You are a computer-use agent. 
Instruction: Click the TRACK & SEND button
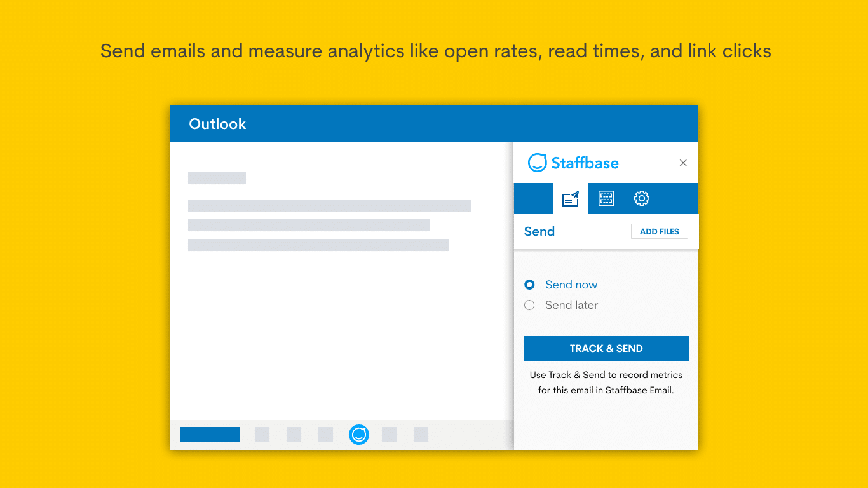[x=606, y=348]
